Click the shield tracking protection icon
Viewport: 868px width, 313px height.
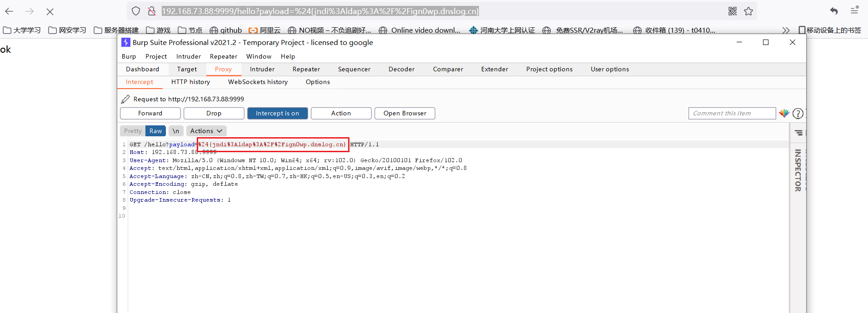136,11
